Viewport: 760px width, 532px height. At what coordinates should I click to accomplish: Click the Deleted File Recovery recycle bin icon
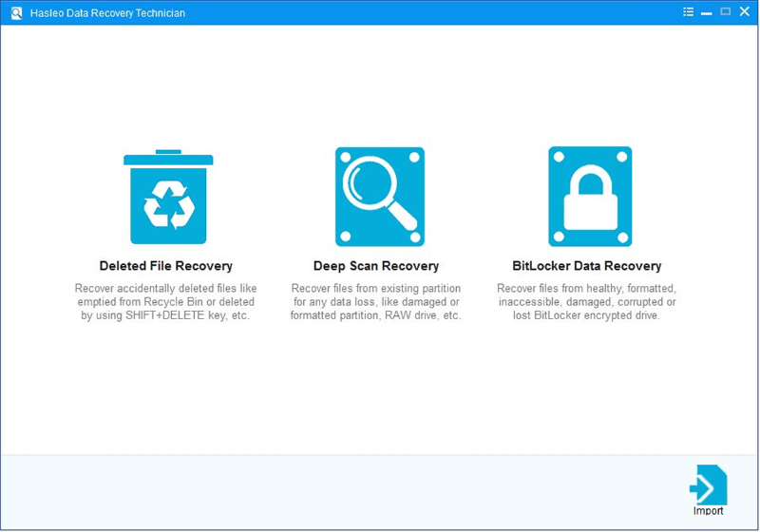167,198
